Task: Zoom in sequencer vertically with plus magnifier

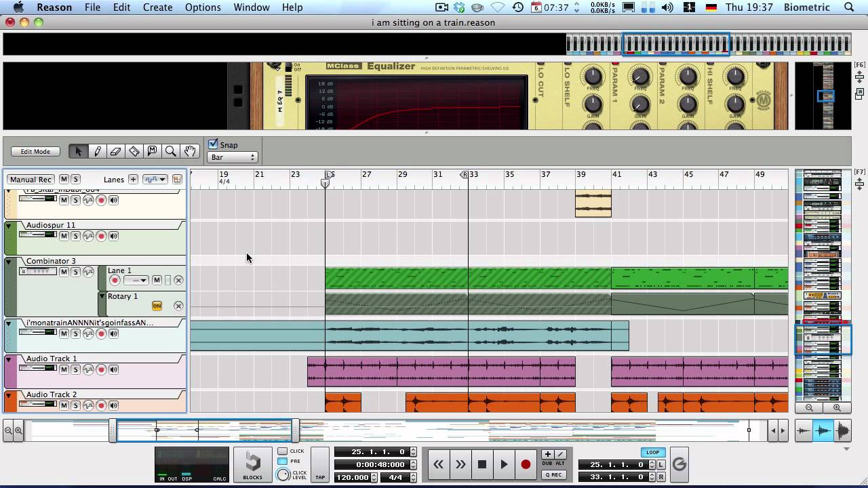Action: point(837,407)
